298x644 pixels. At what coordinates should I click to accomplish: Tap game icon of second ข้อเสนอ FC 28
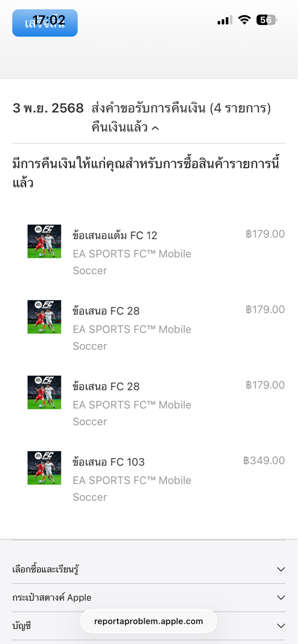pyautogui.click(x=44, y=392)
